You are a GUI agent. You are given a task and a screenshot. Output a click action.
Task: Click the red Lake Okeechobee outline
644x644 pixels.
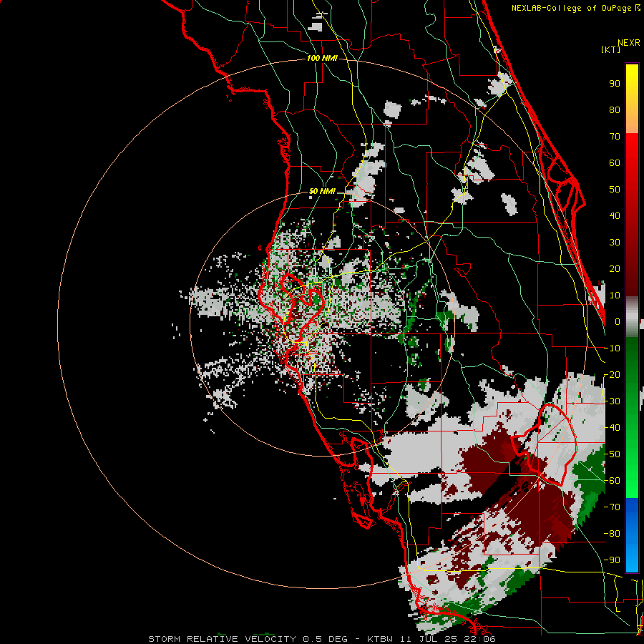click(545, 446)
